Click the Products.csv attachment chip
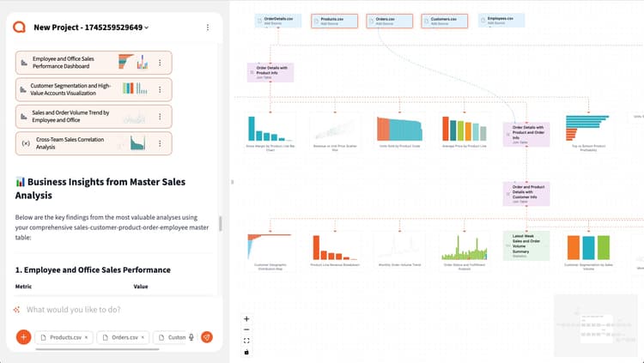Viewport: 644px width, 363px height. click(64, 337)
